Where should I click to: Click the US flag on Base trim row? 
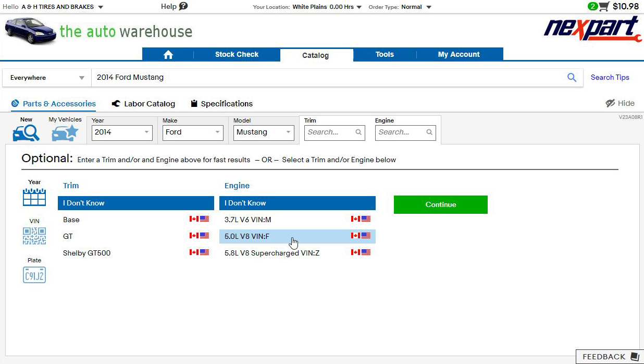click(204, 219)
